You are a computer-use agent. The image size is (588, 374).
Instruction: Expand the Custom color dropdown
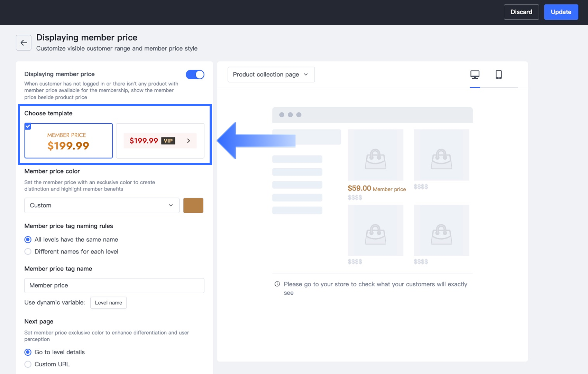(102, 205)
